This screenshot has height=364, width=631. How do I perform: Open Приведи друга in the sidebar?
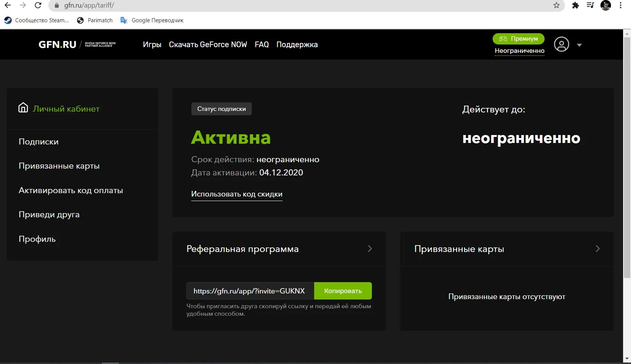click(49, 215)
